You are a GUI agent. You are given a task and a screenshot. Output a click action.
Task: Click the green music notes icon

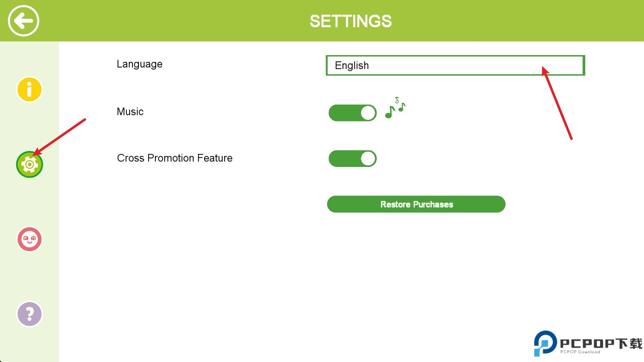click(395, 109)
